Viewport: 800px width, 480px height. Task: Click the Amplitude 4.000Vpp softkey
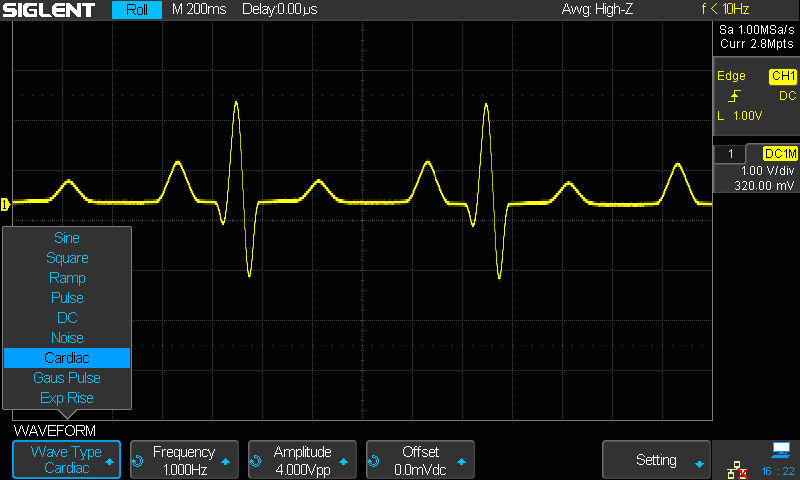click(x=302, y=460)
